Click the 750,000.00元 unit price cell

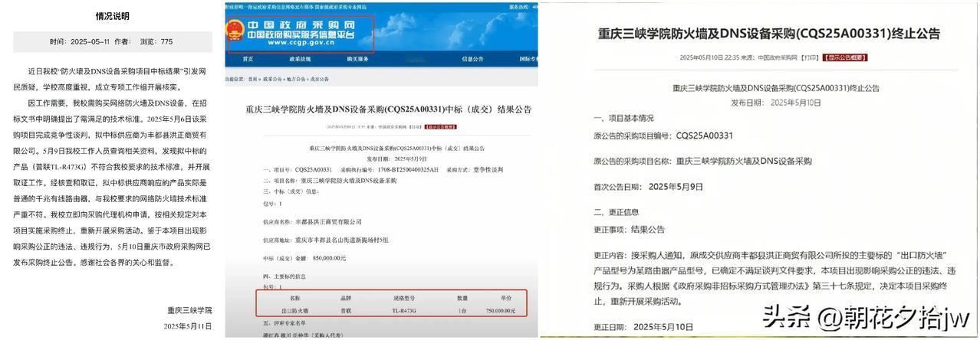[x=500, y=310]
